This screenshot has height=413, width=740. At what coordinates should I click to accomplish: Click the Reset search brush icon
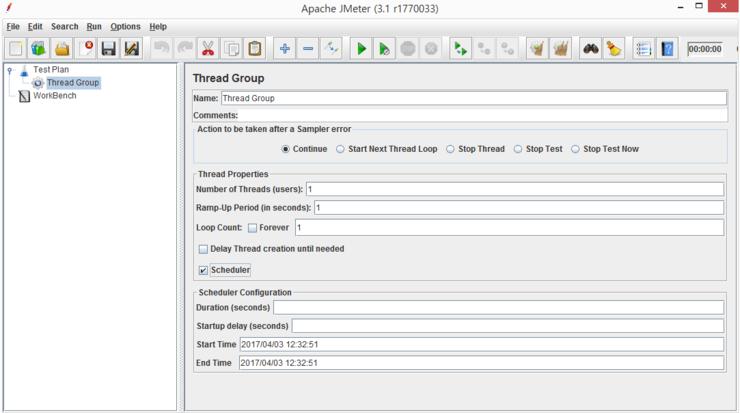tap(614, 49)
